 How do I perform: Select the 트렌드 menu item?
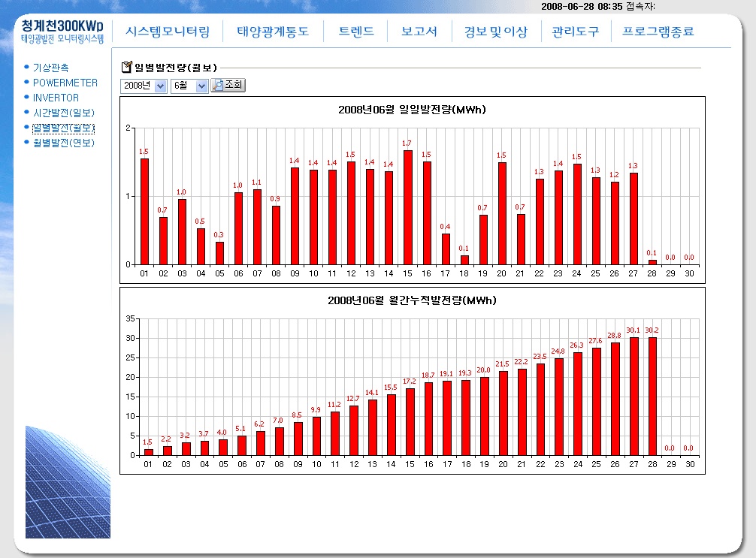355,32
